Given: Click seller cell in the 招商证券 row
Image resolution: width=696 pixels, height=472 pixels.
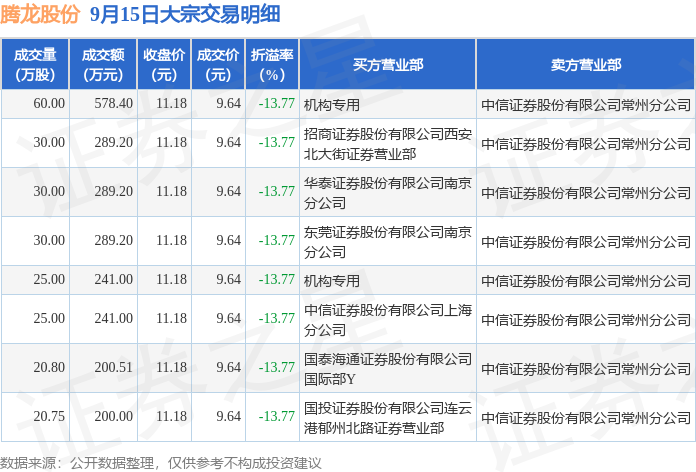Looking at the screenshot, I should (x=586, y=144).
